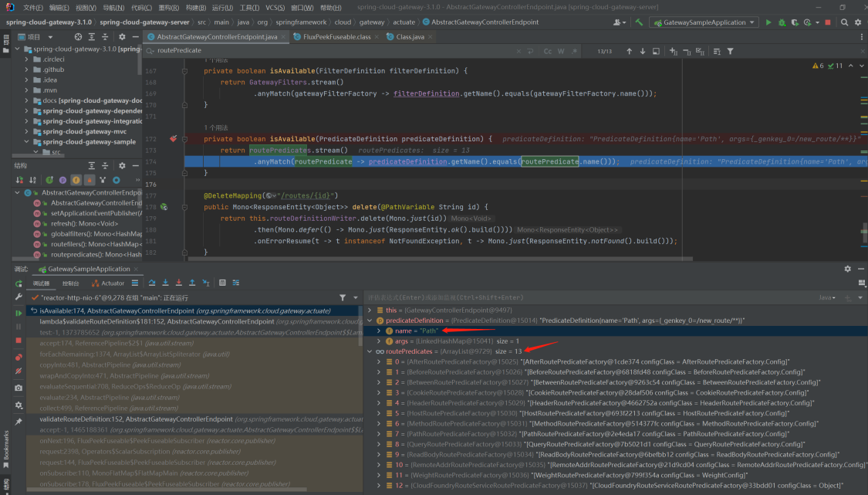Screen dimensions: 868x495
Task: Click the project panel settings gear
Action: [122, 37]
